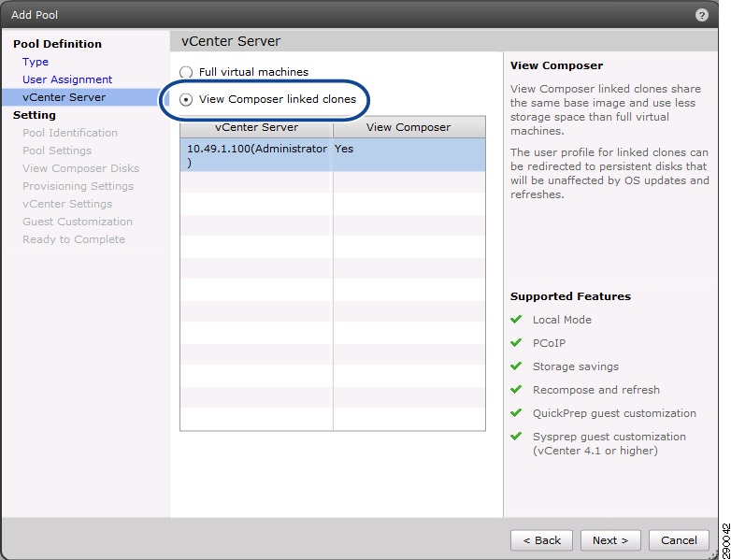Click the QuickPrep guest customization text
Screen dimensions: 731x560
(614, 413)
